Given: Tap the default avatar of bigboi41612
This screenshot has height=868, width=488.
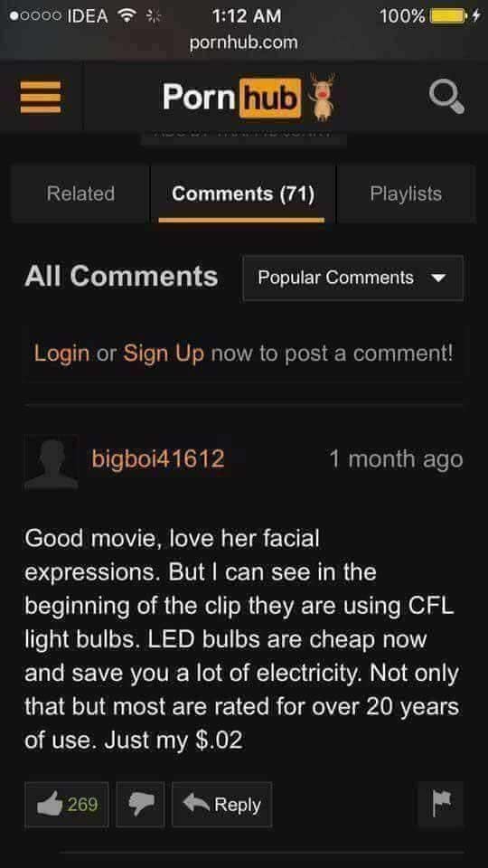Looking at the screenshot, I should click(x=51, y=463).
